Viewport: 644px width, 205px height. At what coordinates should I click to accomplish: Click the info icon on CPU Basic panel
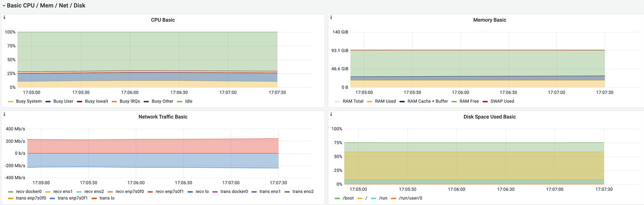[x=5, y=18]
